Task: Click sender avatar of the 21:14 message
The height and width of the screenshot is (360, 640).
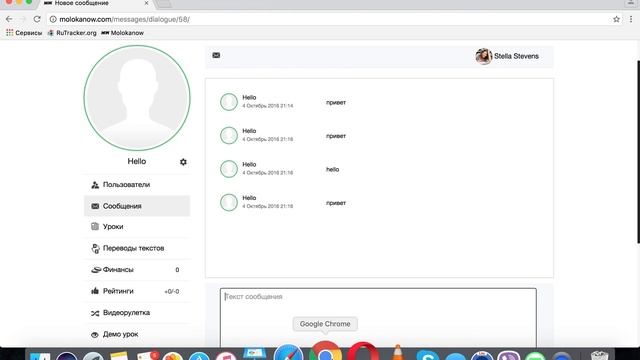Action: coord(229,102)
